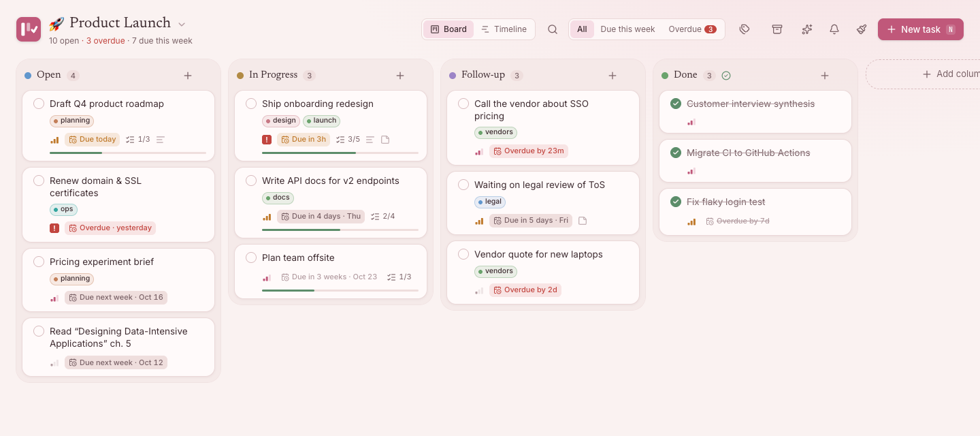Open the notifications bell

834,29
